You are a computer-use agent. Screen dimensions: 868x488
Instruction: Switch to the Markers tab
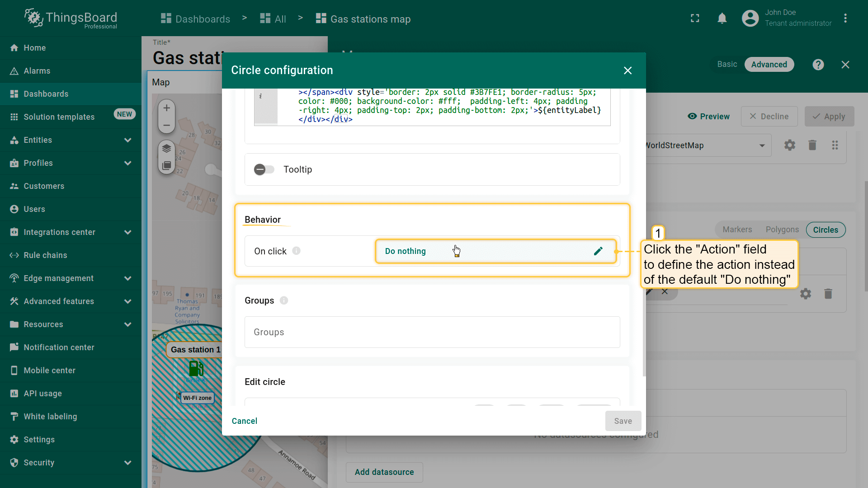click(x=737, y=230)
